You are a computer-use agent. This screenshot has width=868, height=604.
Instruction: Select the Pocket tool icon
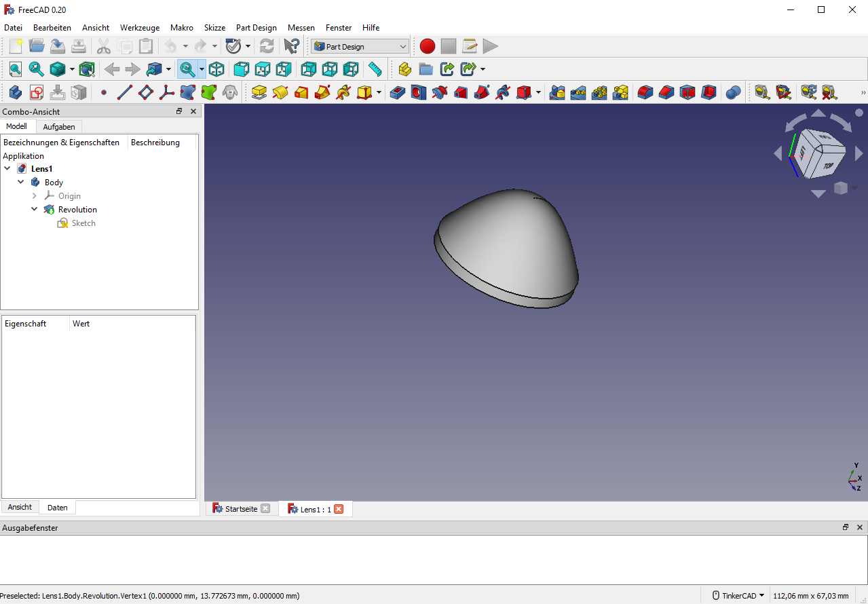point(398,92)
